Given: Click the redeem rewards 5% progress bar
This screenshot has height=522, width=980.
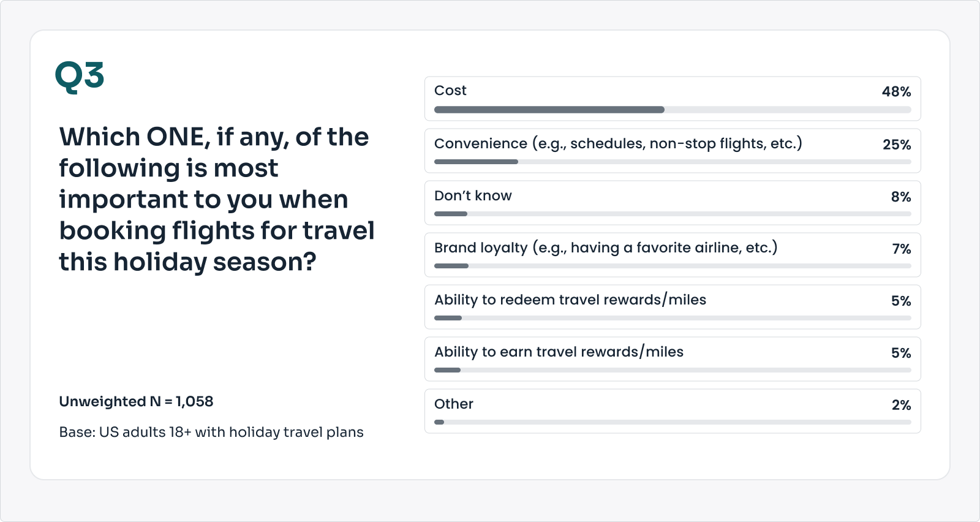Looking at the screenshot, I should [673, 318].
